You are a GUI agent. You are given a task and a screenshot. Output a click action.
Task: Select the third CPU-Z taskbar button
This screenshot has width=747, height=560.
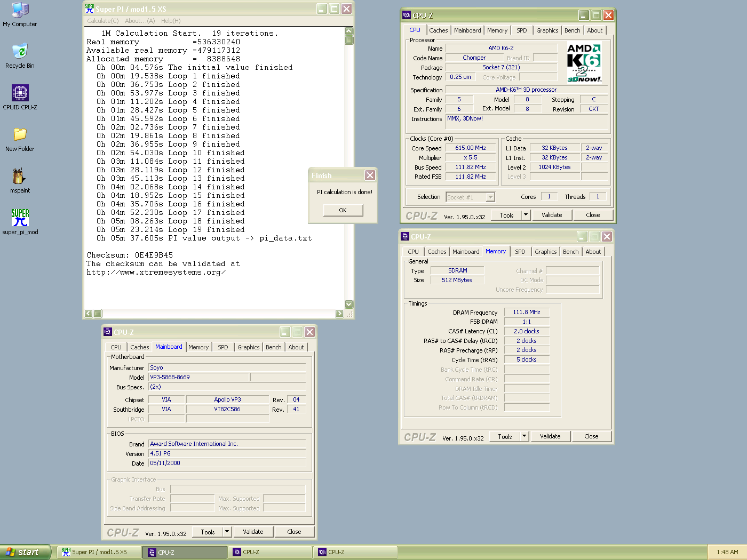pos(355,552)
